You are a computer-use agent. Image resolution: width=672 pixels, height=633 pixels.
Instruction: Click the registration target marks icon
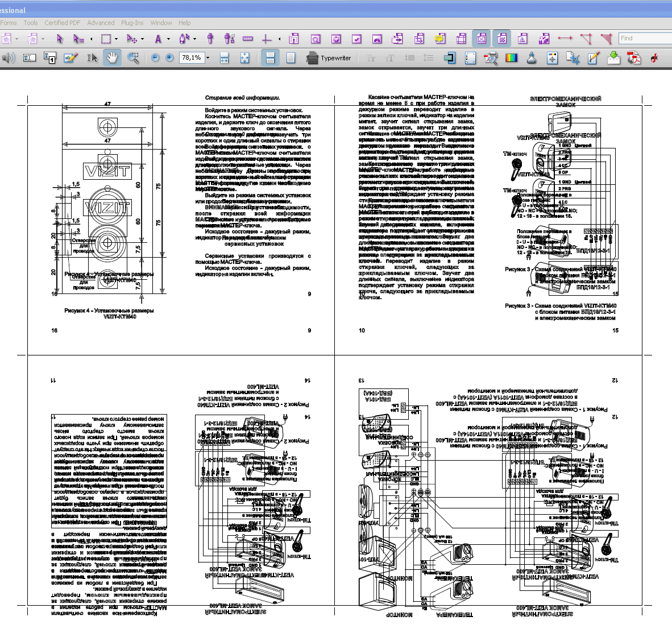coord(552,57)
